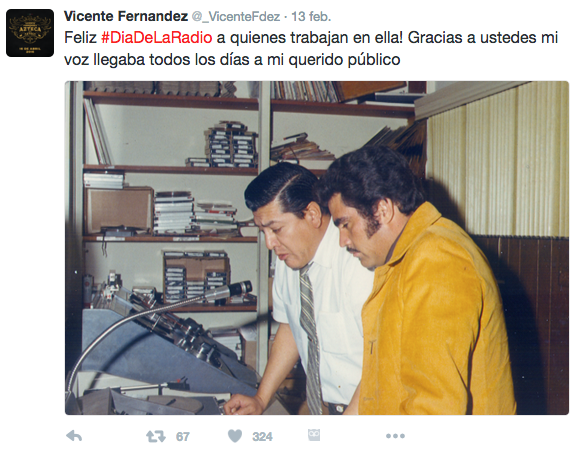Click the Vicente Fernandez display name
Screen dimensions: 576x454
tap(126, 16)
